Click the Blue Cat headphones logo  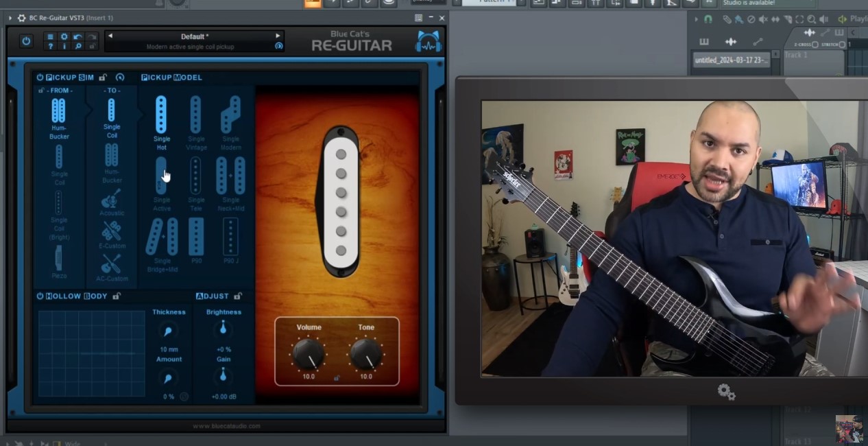pos(429,41)
